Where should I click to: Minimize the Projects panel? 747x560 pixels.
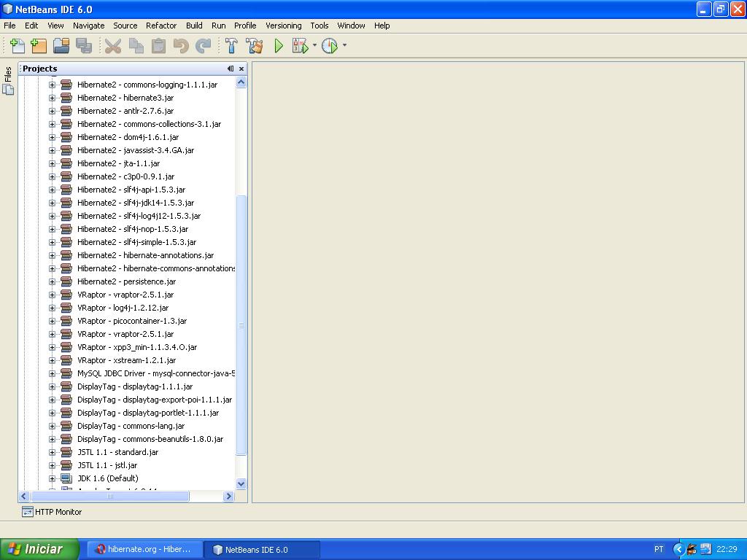click(x=231, y=69)
